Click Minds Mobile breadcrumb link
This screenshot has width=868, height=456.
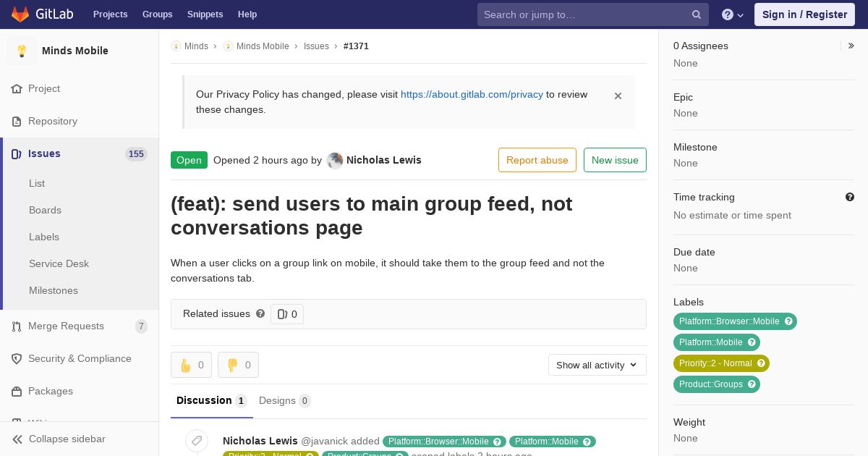(263, 46)
